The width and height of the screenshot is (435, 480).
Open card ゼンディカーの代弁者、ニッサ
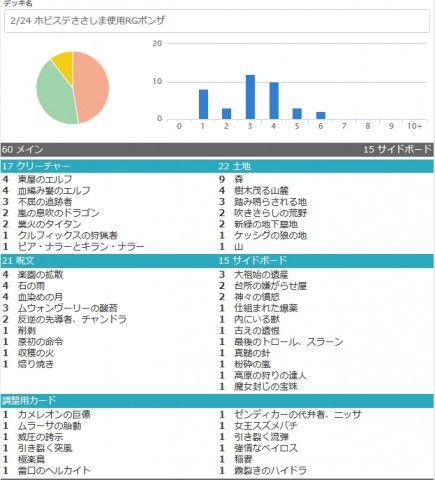[298, 415]
